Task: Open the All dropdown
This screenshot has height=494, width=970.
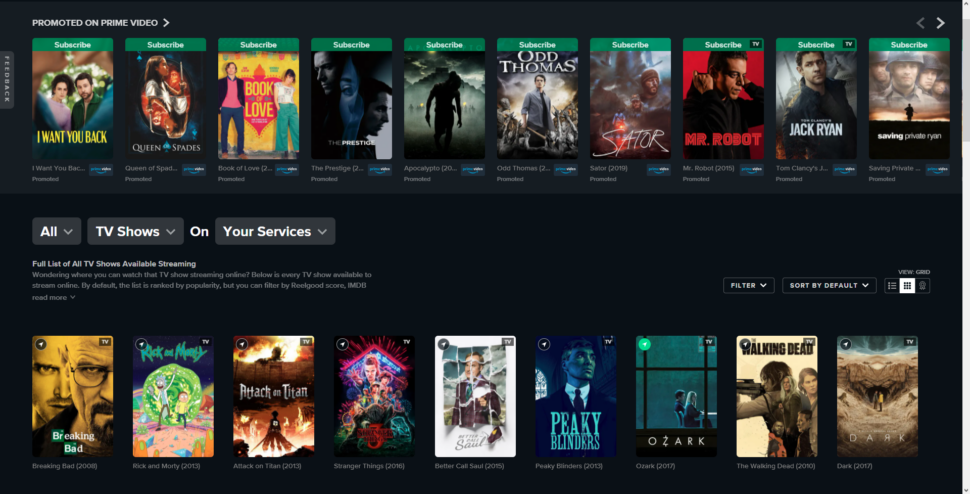Action: [56, 231]
